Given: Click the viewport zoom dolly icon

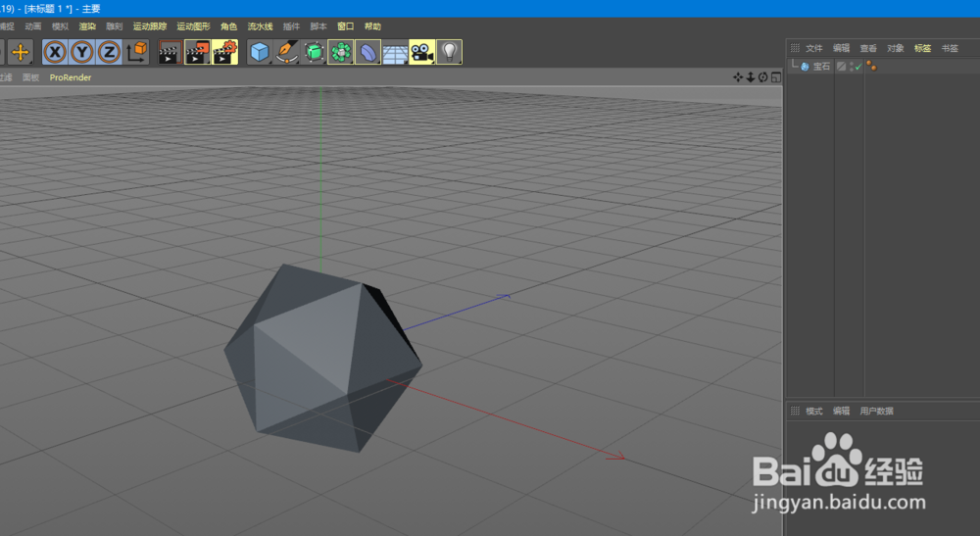Looking at the screenshot, I should click(x=751, y=77).
